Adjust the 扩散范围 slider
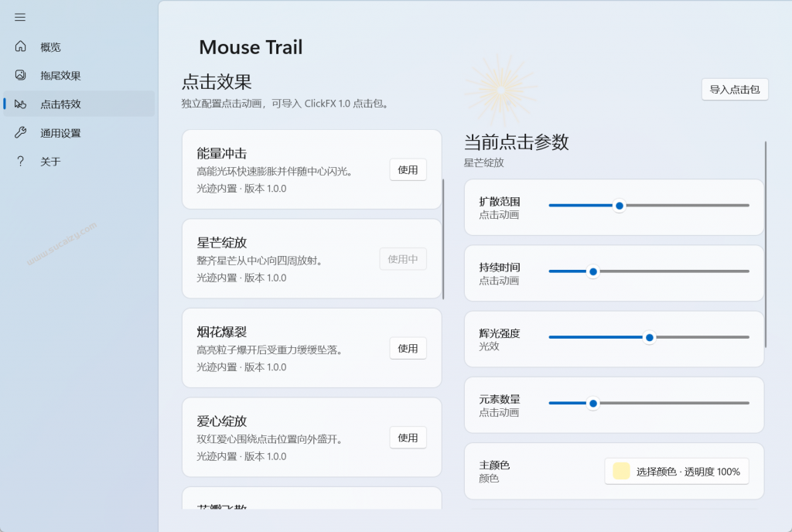The width and height of the screenshot is (792, 532). tap(649, 206)
